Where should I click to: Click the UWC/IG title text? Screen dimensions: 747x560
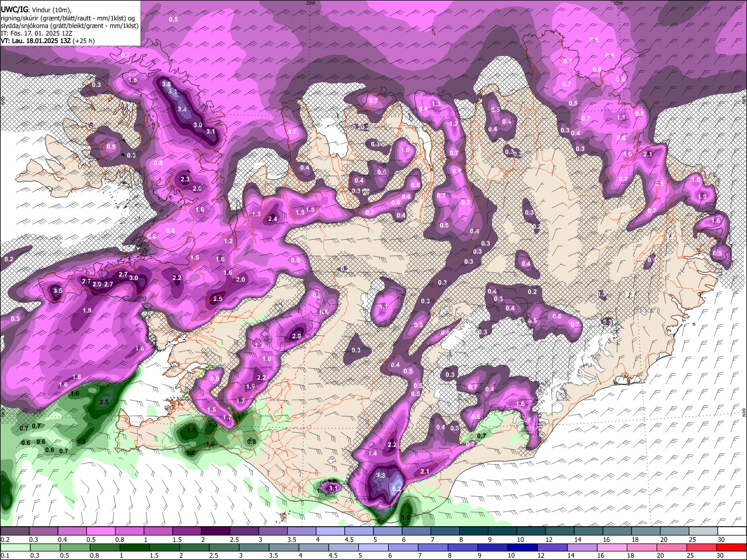coord(14,10)
